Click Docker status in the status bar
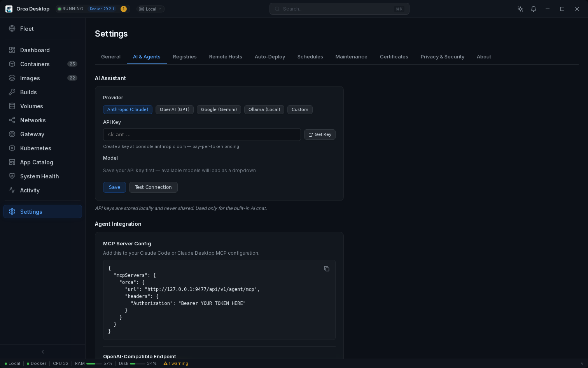The height and width of the screenshot is (368, 588). (x=37, y=363)
